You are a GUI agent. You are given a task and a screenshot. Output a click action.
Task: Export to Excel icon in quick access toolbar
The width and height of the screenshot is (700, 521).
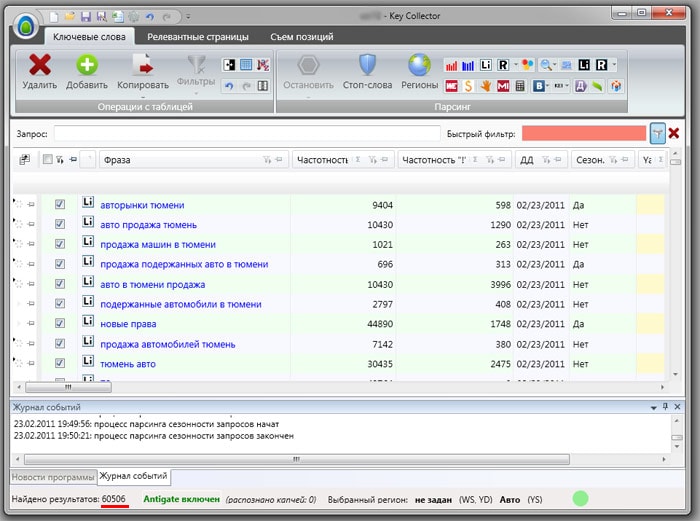118,17
